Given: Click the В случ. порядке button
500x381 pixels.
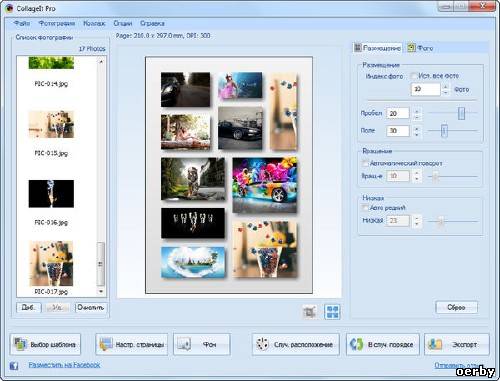Looking at the screenshot, I should coord(383,344).
